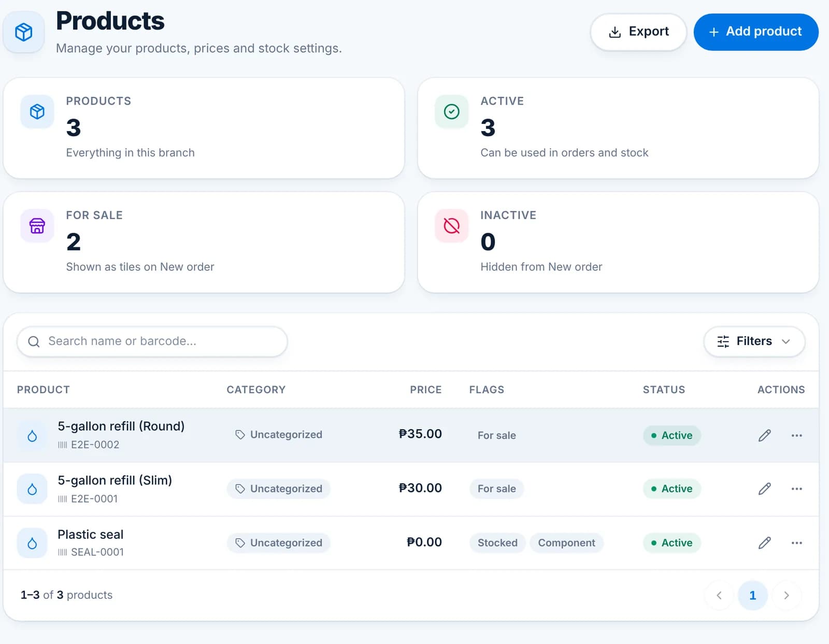Click Active status of 5-gallon refill (Slim)
The width and height of the screenshot is (829, 644).
tap(672, 489)
